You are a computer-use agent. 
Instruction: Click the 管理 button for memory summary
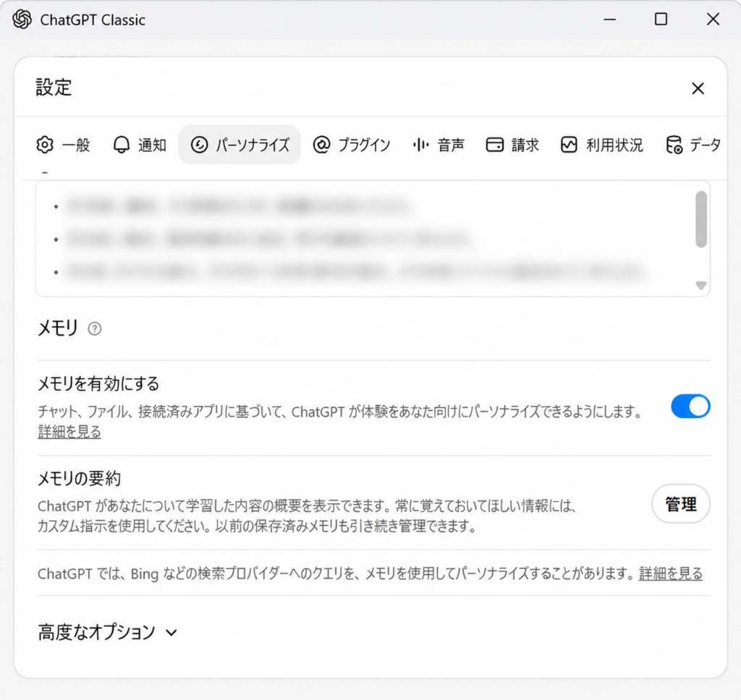(x=680, y=503)
